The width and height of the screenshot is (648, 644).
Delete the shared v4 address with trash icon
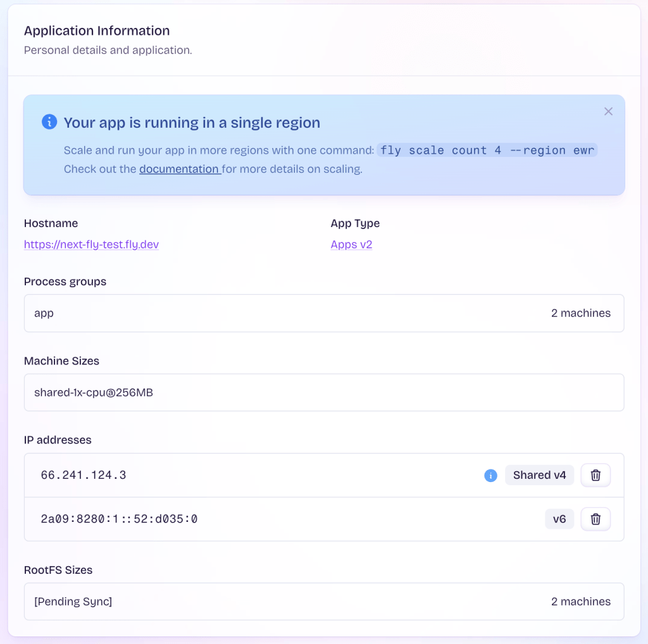[595, 475]
